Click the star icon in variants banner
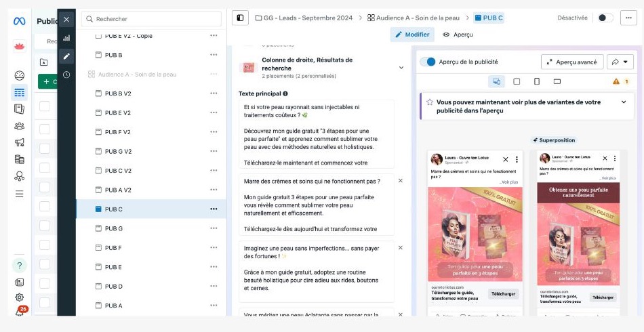Viewport: 644px width, 332px height. [430, 102]
